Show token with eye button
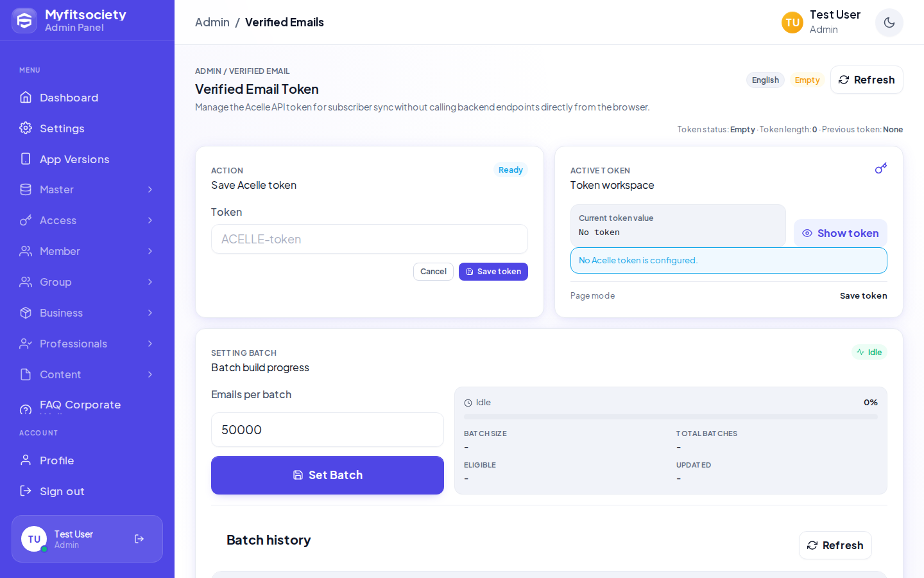Viewport: 924px width, 578px height. click(841, 233)
